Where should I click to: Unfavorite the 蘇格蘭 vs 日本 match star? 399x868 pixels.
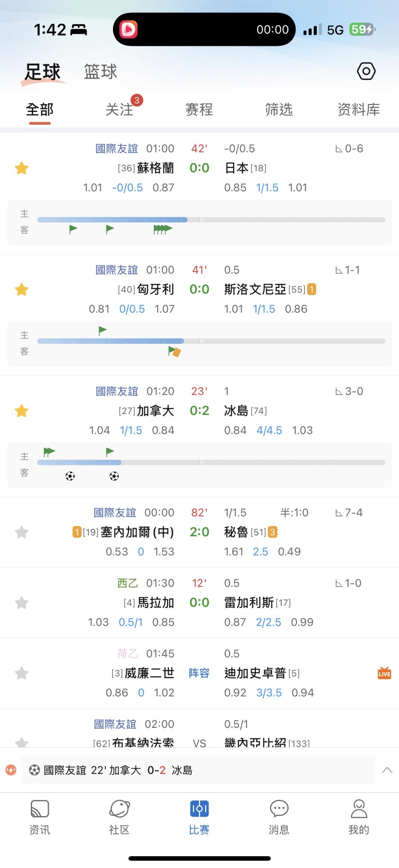22,168
